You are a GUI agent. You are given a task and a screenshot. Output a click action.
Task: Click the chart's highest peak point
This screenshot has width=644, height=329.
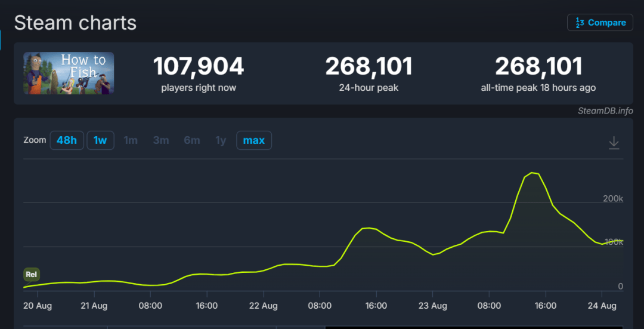[532, 173]
